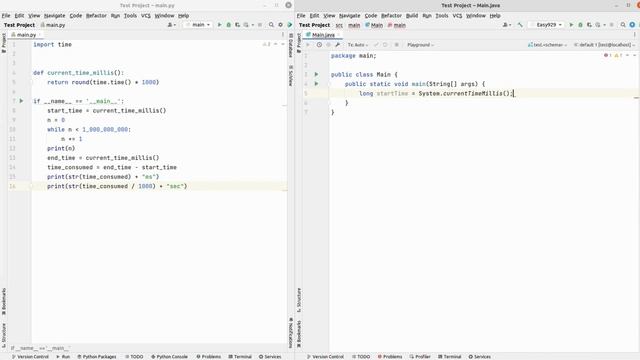Open SciView side panel in main.py window

pyautogui.click(x=291, y=76)
